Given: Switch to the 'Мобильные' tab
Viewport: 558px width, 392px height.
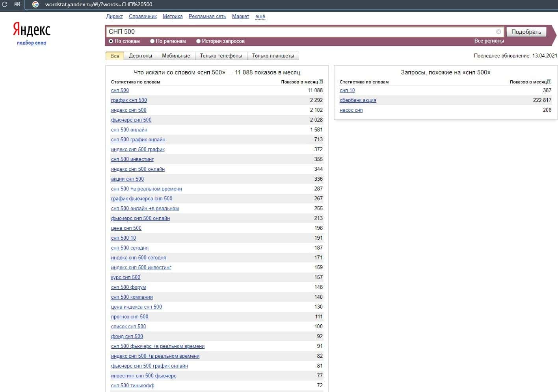Looking at the screenshot, I should click(x=176, y=56).
